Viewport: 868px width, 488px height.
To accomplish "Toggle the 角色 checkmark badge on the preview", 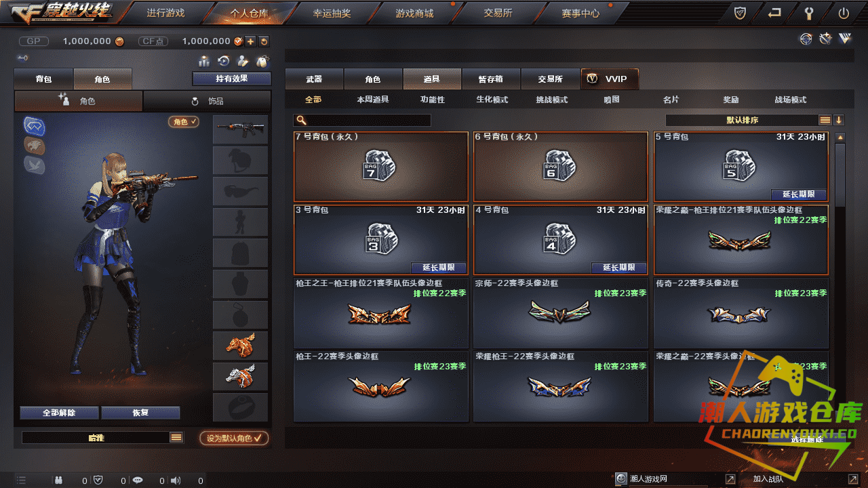I will 184,122.
